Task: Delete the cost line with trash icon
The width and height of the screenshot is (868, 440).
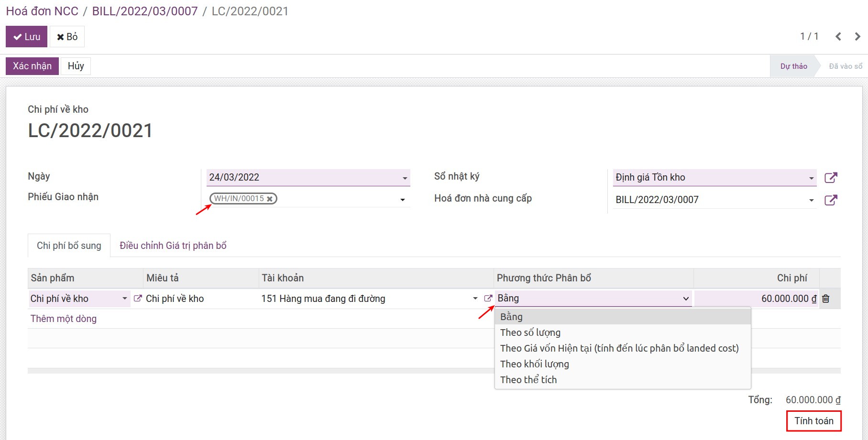Action: point(825,299)
